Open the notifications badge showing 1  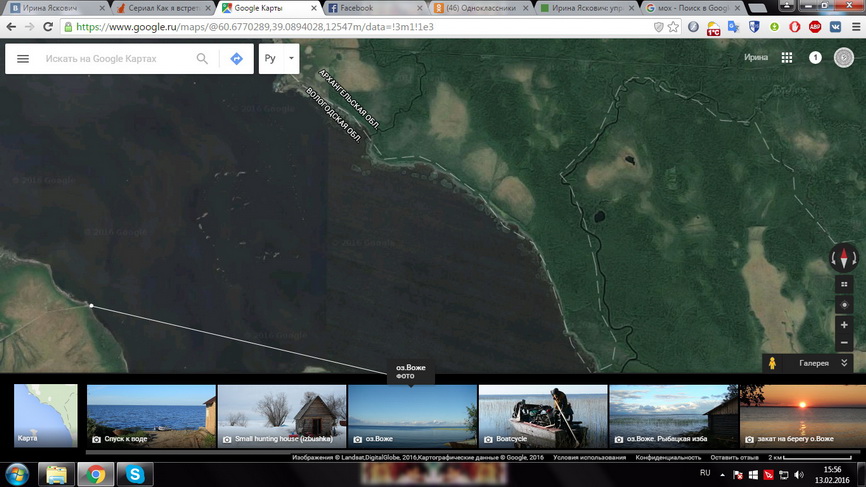(815, 57)
